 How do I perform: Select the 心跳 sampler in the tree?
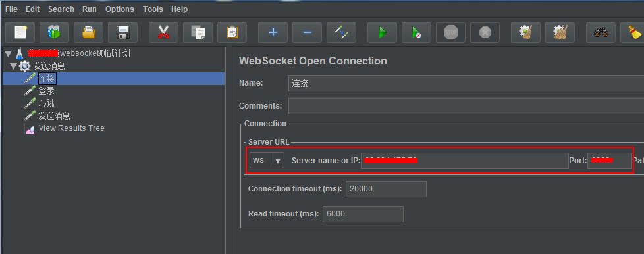coord(46,103)
